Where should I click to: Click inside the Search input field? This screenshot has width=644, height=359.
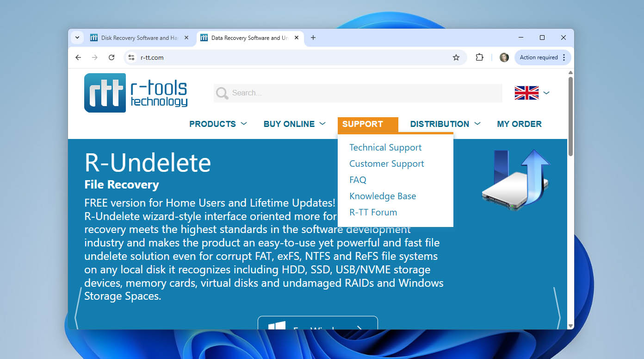pos(356,93)
